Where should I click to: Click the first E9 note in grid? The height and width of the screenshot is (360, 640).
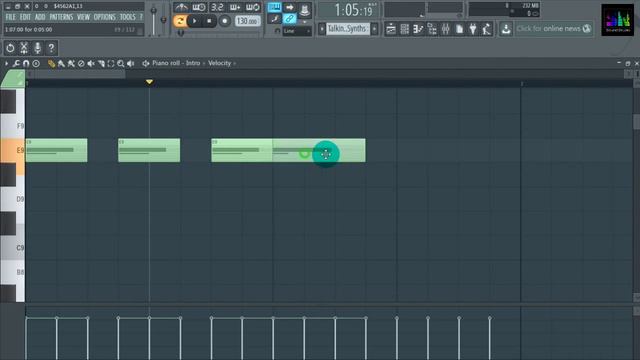(x=56, y=150)
